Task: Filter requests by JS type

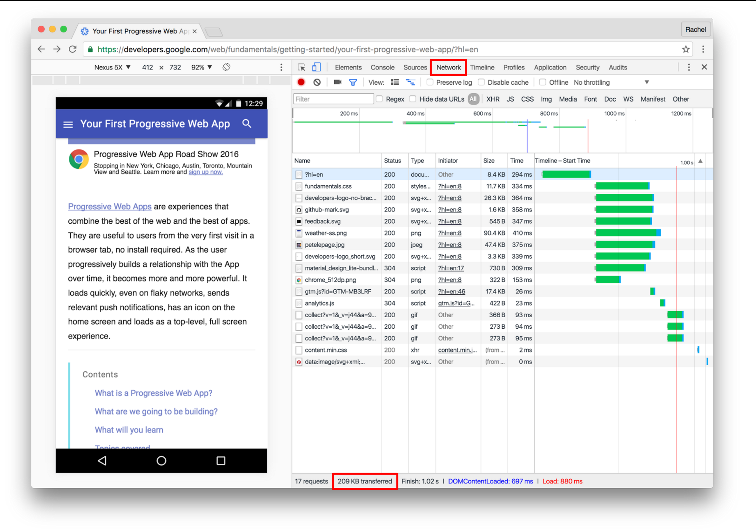Action: [x=510, y=99]
